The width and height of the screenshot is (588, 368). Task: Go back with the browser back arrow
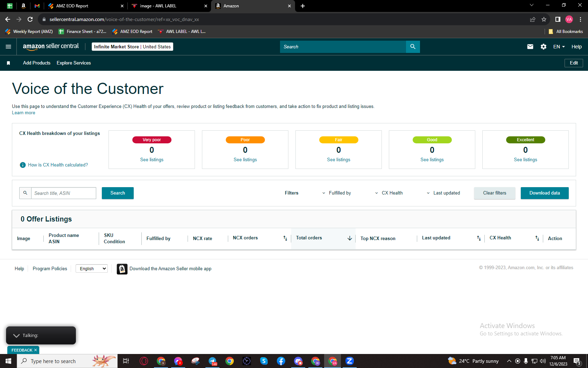[8, 19]
